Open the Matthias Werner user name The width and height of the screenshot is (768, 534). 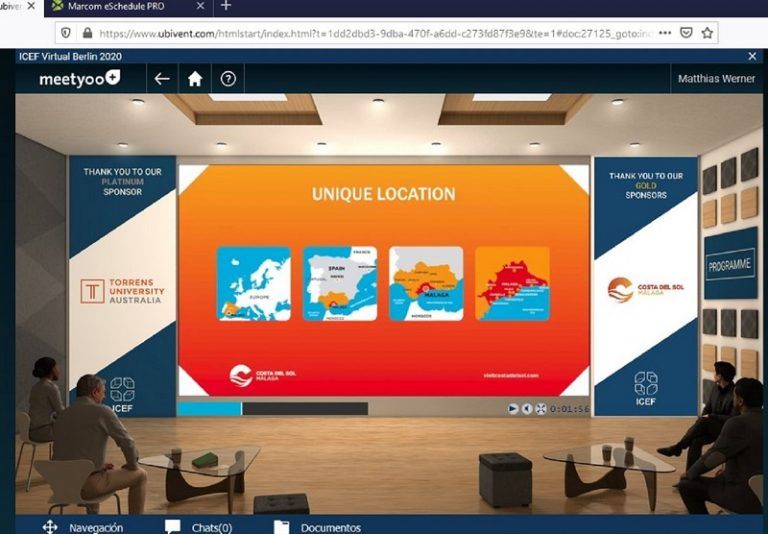coord(716,78)
